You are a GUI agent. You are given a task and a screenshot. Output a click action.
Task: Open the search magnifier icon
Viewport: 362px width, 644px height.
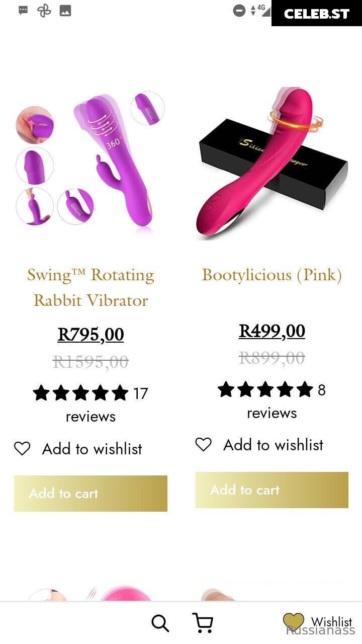[160, 623]
